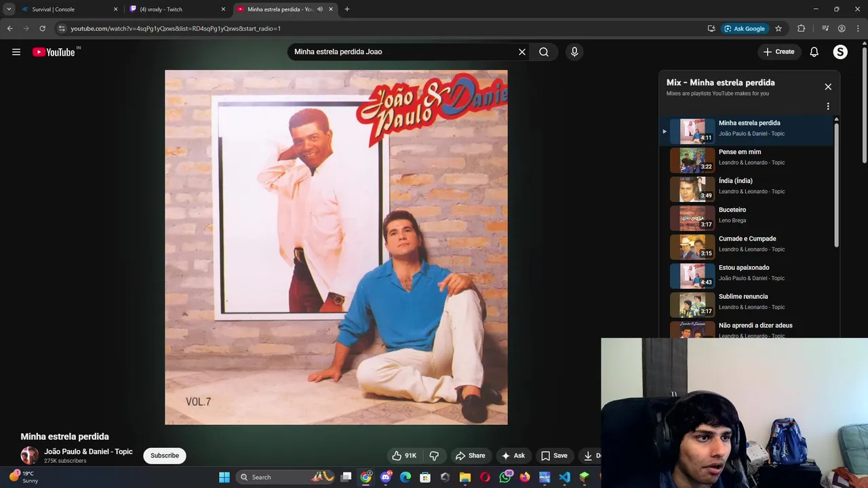The image size is (868, 488).
Task: Save video to a playlist
Action: pos(553,455)
